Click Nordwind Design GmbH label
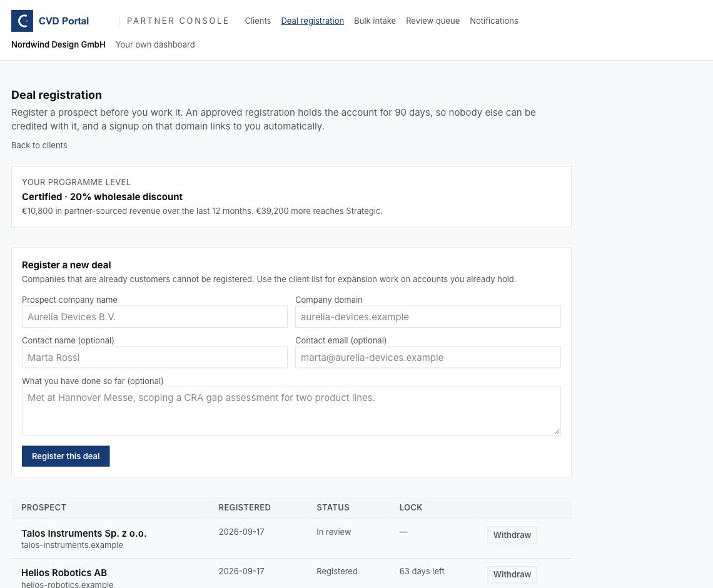 (58, 44)
